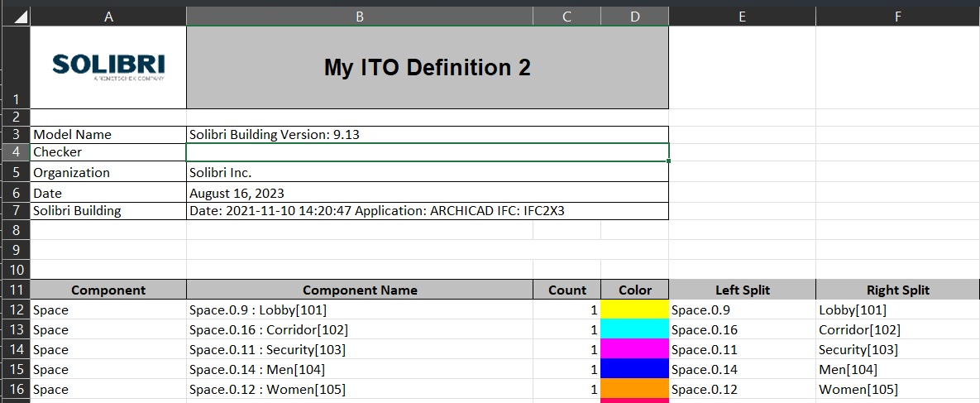The width and height of the screenshot is (980, 403).
Task: Select row 4 header
Action: tap(15, 152)
